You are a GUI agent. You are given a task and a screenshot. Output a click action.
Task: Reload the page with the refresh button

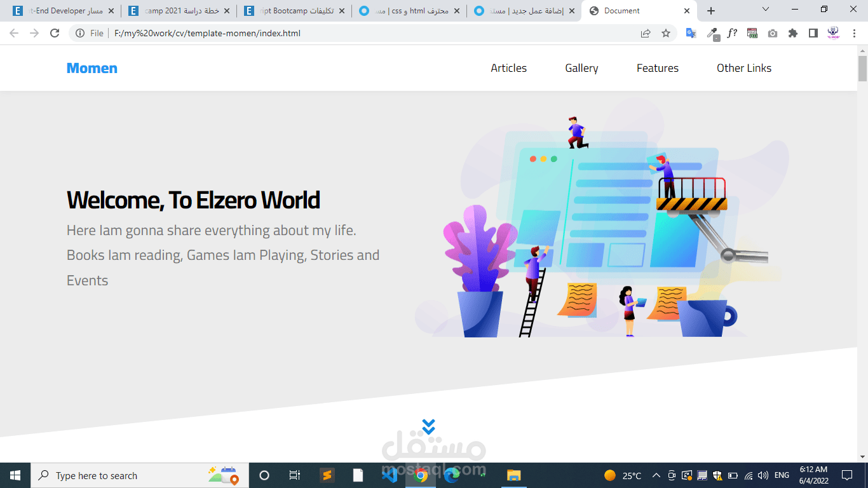pyautogui.click(x=55, y=33)
